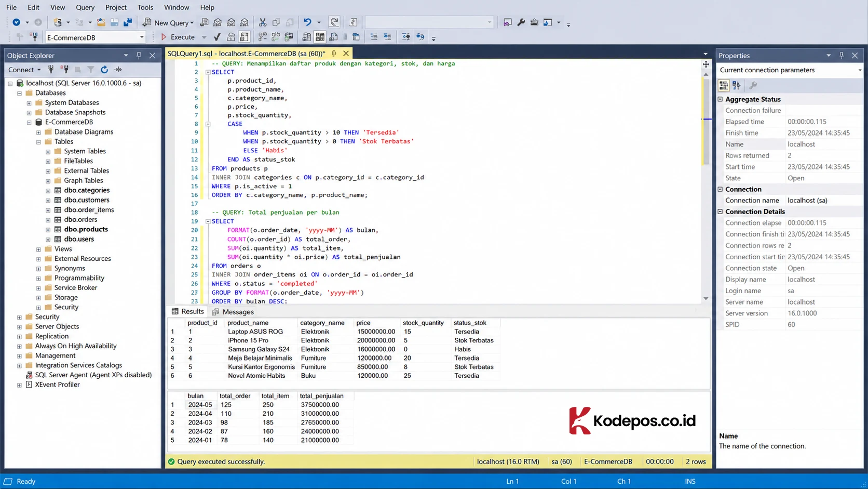Expand the Views folder node
This screenshot has height=489, width=868.
[x=38, y=249]
